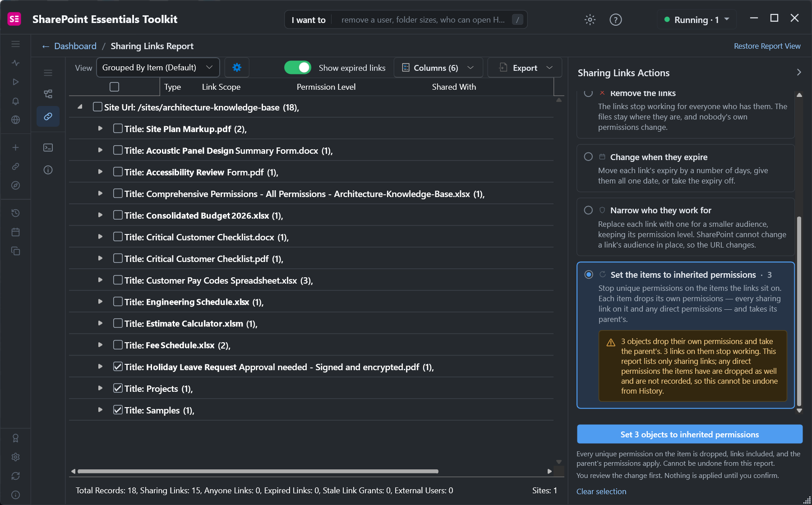
Task: Click the Clear selection link
Action: pyautogui.click(x=601, y=491)
